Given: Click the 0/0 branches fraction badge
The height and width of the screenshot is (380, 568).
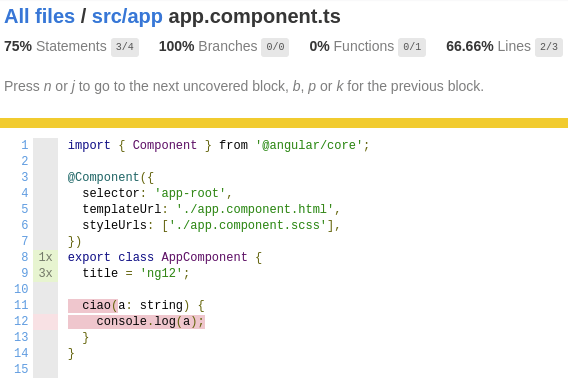Looking at the screenshot, I should pos(275,47).
